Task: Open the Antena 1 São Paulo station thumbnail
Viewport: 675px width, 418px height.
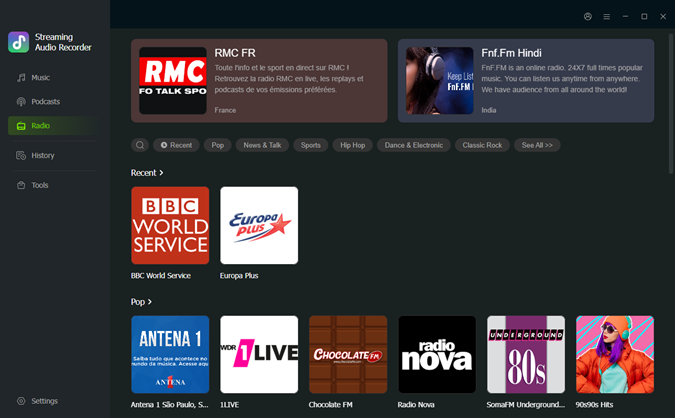Action: tap(170, 354)
